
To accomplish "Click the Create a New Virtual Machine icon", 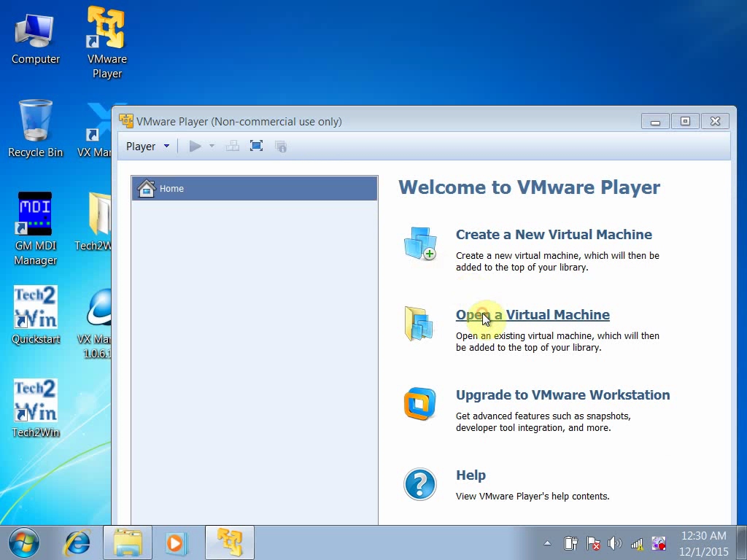I will coord(419,244).
